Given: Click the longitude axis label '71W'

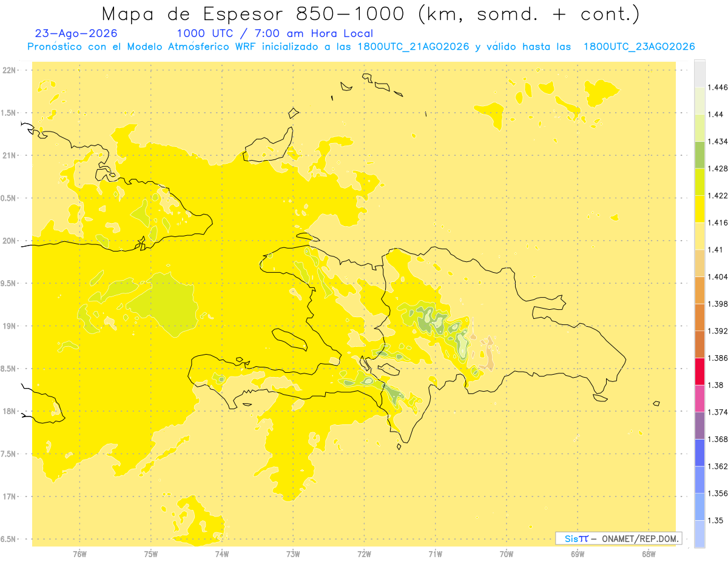Looking at the screenshot, I should coord(435,554).
